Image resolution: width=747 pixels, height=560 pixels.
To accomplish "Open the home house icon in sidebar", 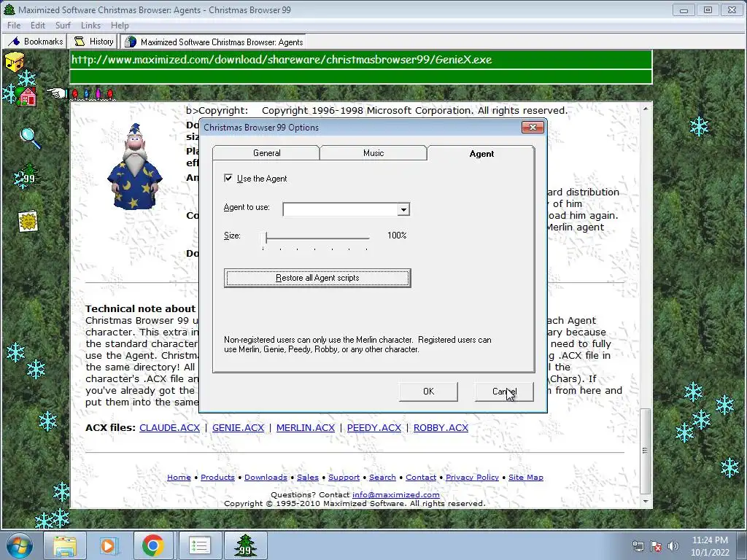I will (x=28, y=97).
